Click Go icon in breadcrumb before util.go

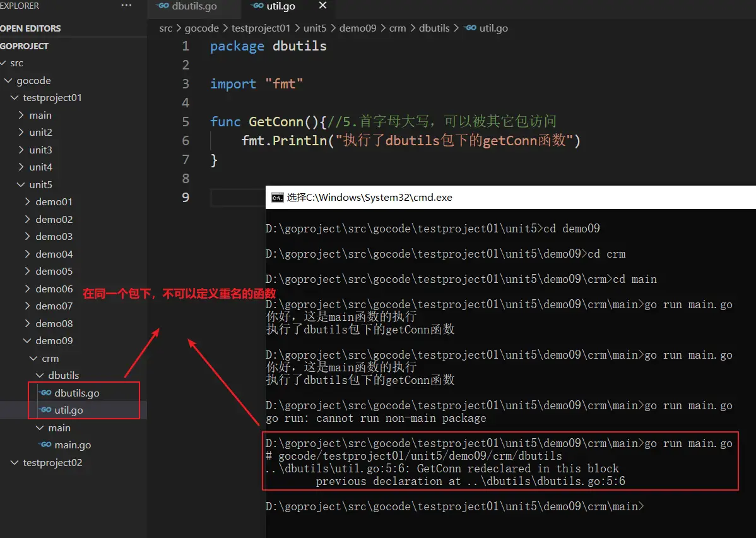pos(470,28)
